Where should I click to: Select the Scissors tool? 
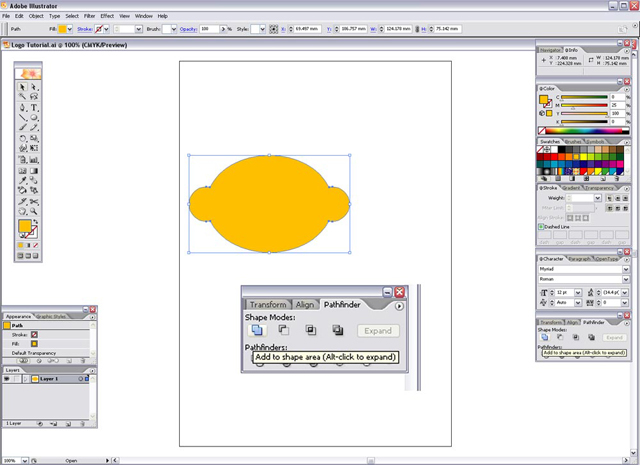pyautogui.click(x=34, y=202)
